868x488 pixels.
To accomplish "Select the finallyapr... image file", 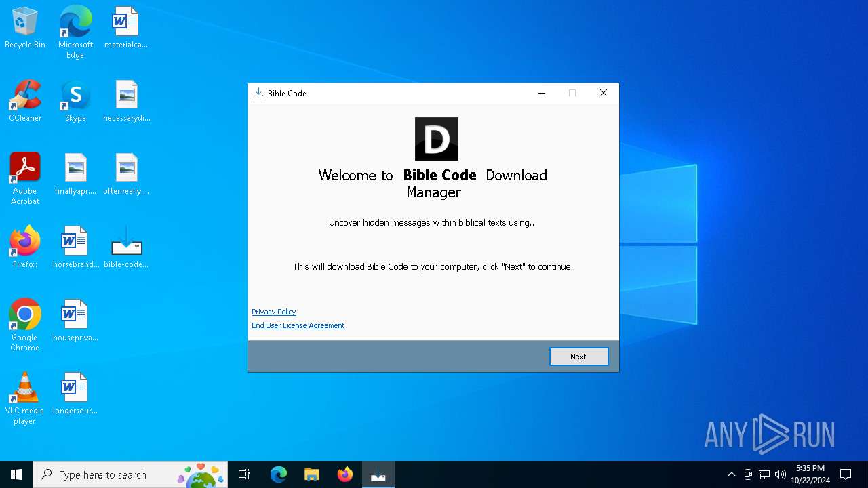I will [75, 175].
